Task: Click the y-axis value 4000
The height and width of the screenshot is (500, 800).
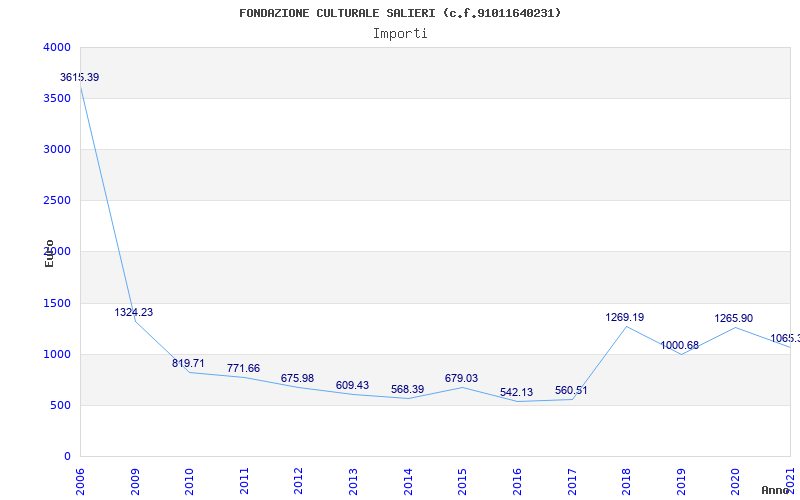Action: coord(57,47)
